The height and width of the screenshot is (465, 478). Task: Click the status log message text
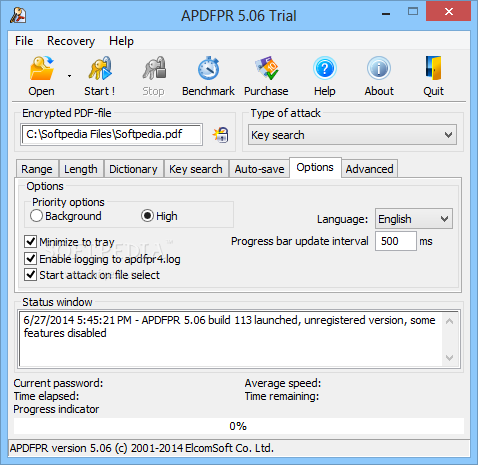tap(229, 326)
